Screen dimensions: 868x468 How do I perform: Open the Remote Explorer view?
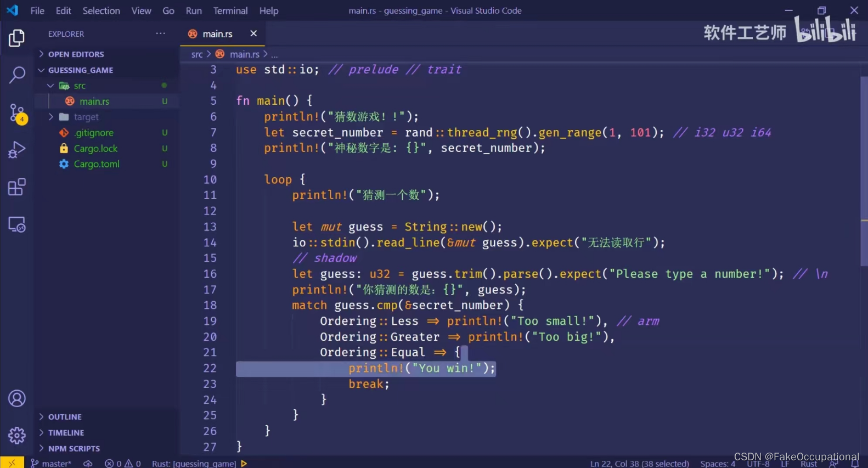16,224
